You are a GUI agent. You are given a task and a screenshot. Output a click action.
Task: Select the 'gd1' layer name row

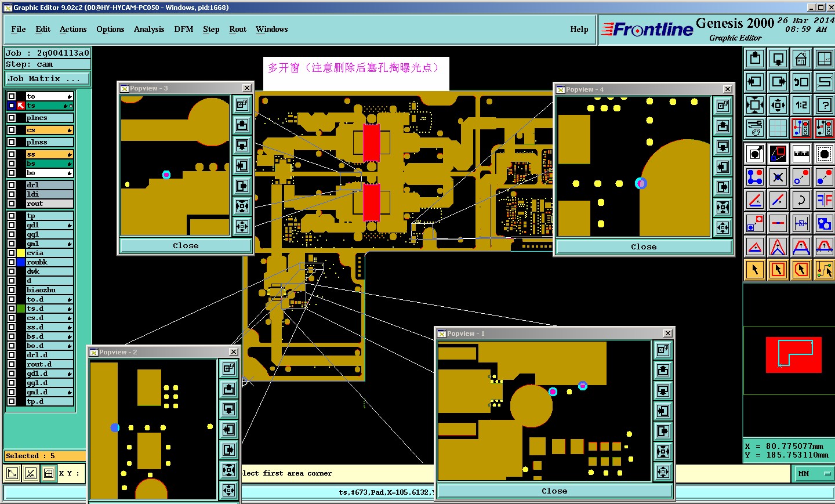pos(49,225)
